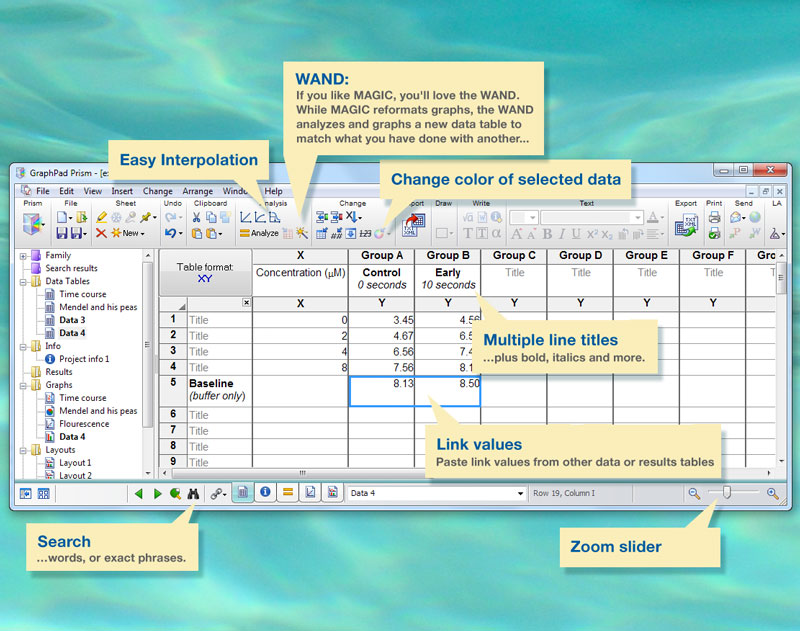The image size is (800, 631).
Task: Toggle the data table view button in bottom bar
Action: 243,492
